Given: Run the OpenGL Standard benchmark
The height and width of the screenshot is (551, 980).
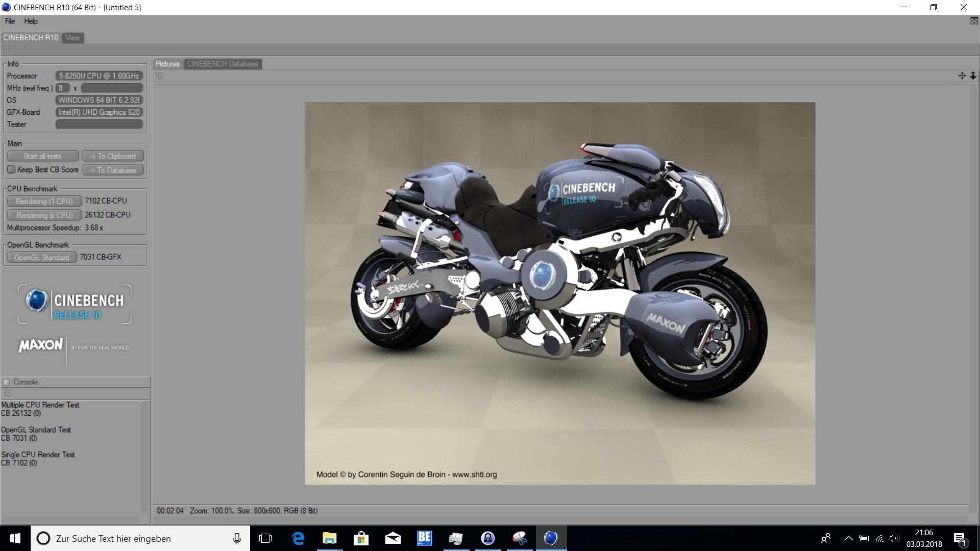Looking at the screenshot, I should pyautogui.click(x=41, y=257).
